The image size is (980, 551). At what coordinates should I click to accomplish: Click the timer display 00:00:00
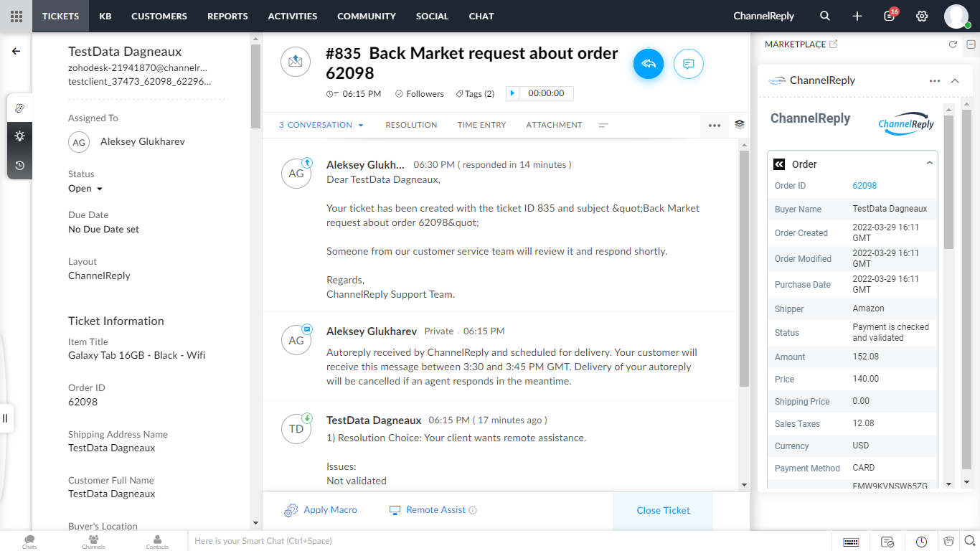(x=546, y=93)
